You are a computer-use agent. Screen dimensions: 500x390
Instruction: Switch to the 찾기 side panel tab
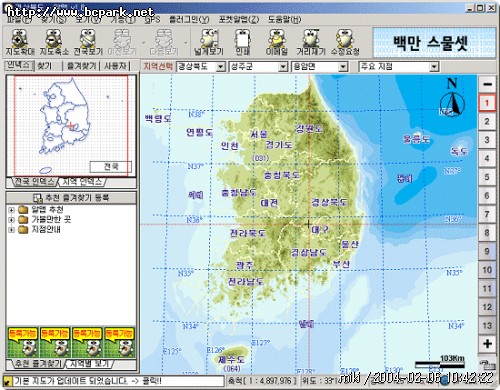[44, 66]
